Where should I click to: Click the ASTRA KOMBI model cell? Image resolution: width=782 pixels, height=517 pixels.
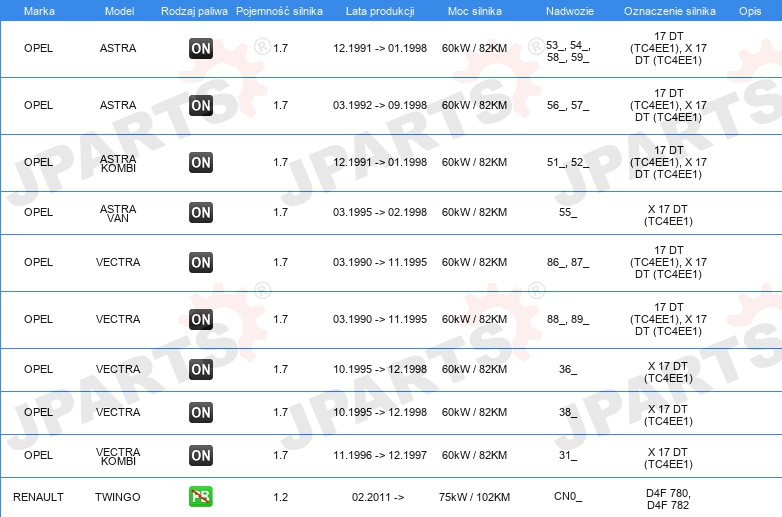(118, 163)
